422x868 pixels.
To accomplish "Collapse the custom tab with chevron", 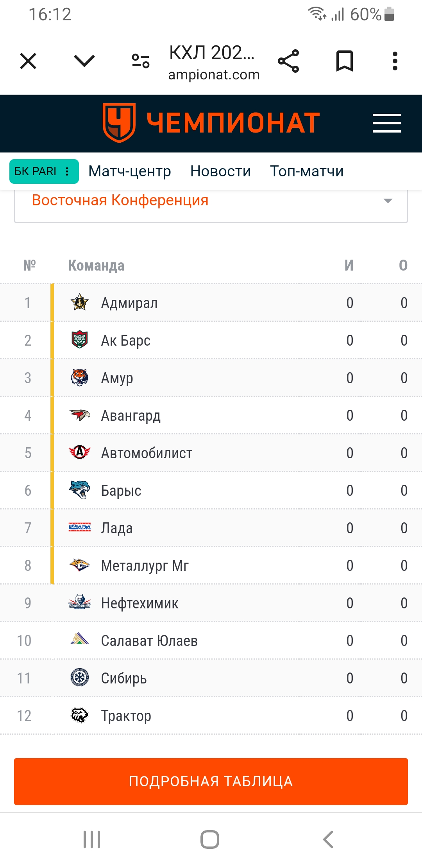I will coord(84,61).
